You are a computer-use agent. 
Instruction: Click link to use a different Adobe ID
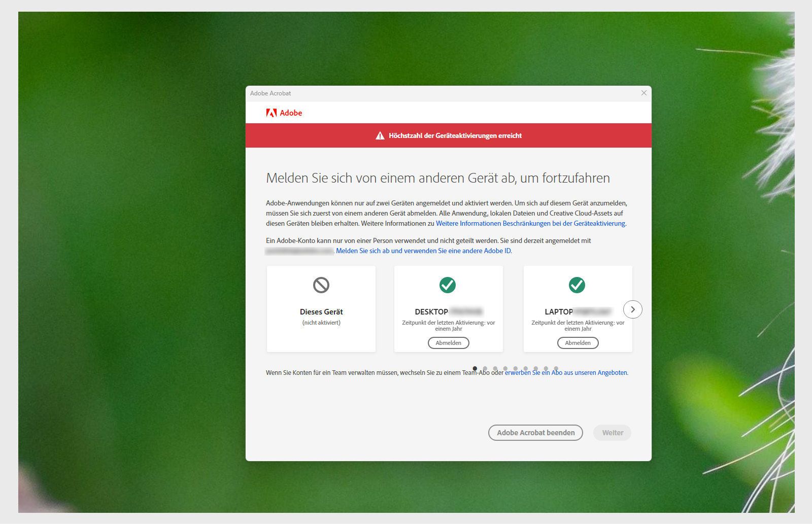[424, 251]
